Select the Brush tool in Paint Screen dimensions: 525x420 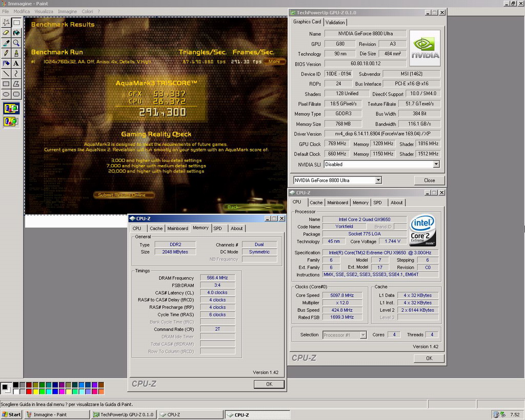pos(16,53)
